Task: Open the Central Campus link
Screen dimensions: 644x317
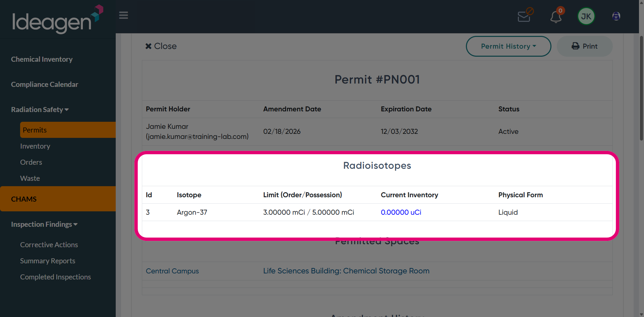Action: pos(172,271)
